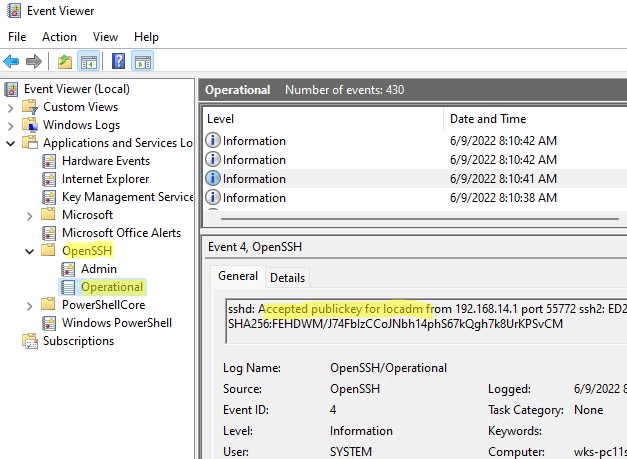
Task: Click the 6/9/2022 8:10:41 AM timestamp
Action: [503, 179]
